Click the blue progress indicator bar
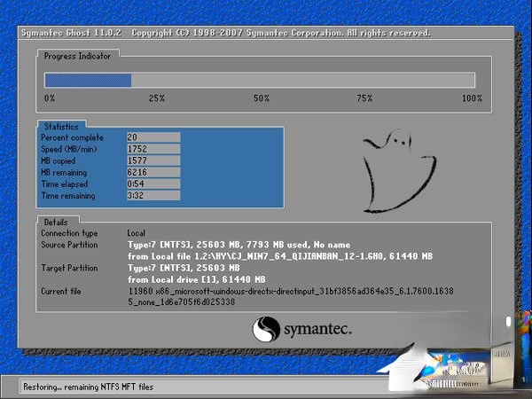 pyautogui.click(x=88, y=81)
